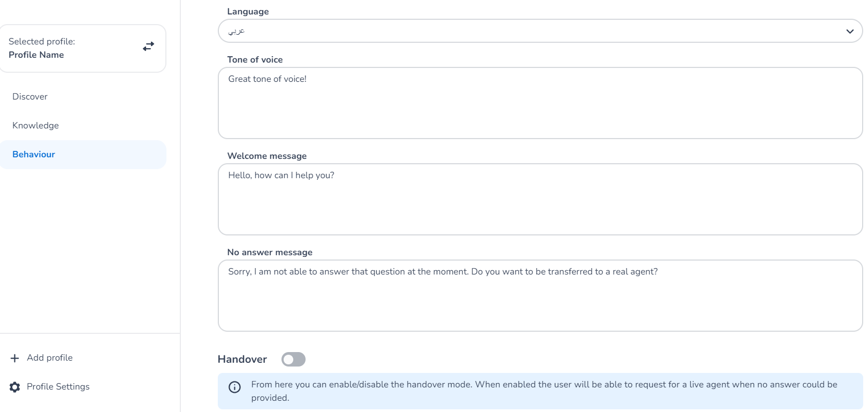Screen dimensions: 868x412
Task: Select the Behaviour menu item
Action: 34,155
